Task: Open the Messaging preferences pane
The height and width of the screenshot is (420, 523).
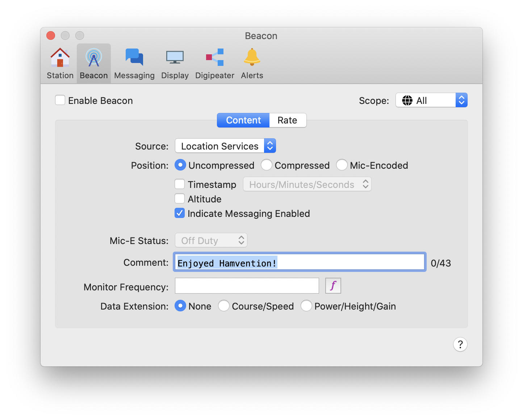Action: coord(134,64)
